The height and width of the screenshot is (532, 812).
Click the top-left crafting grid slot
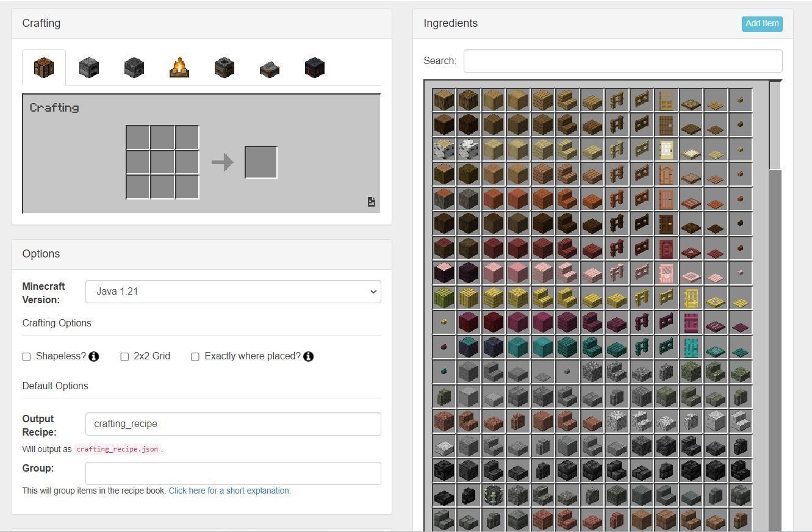click(138, 138)
